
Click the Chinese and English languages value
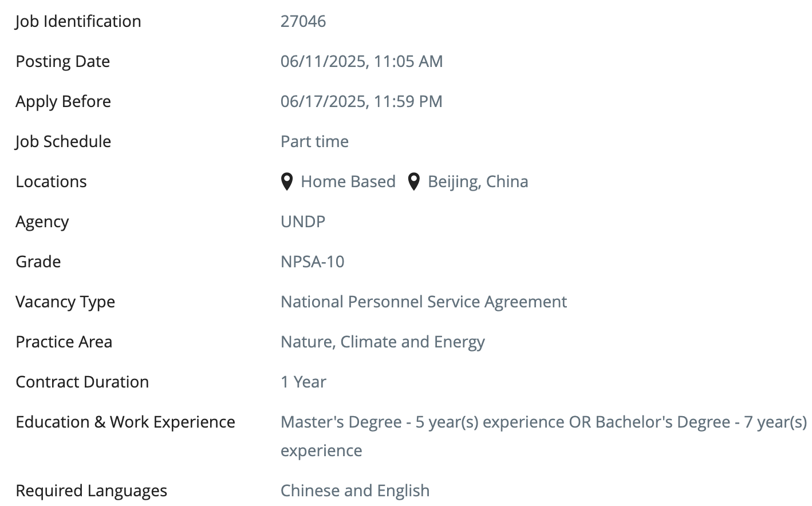click(x=355, y=491)
